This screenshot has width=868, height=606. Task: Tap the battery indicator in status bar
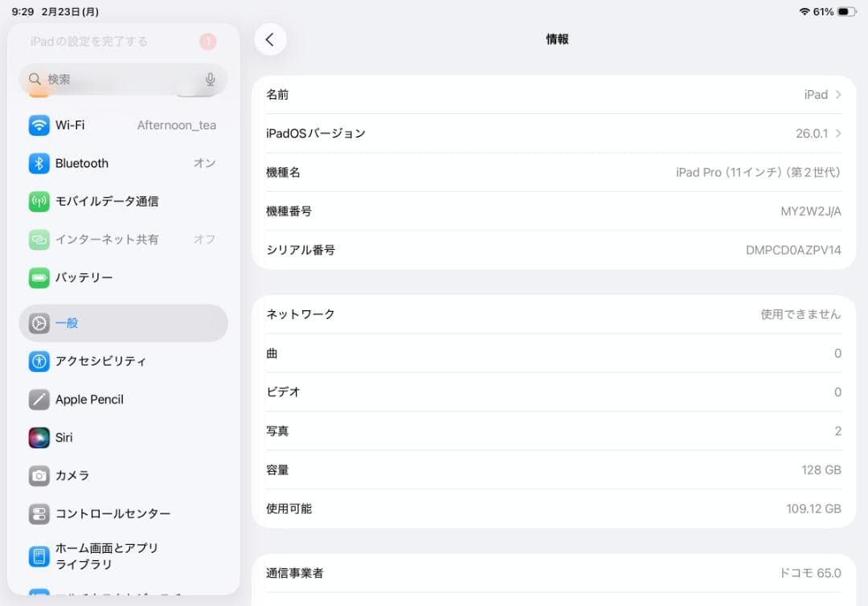click(x=846, y=11)
